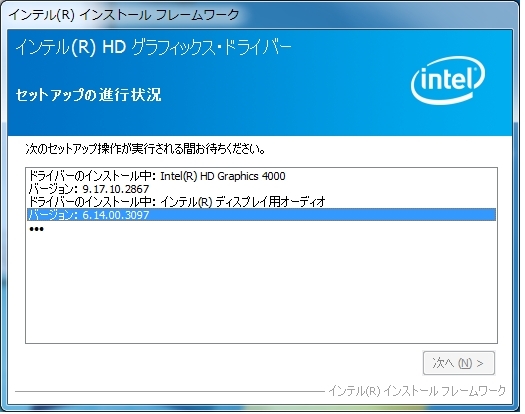
Task: Click the footer インストール フレームワーク label
Action: click(417, 391)
